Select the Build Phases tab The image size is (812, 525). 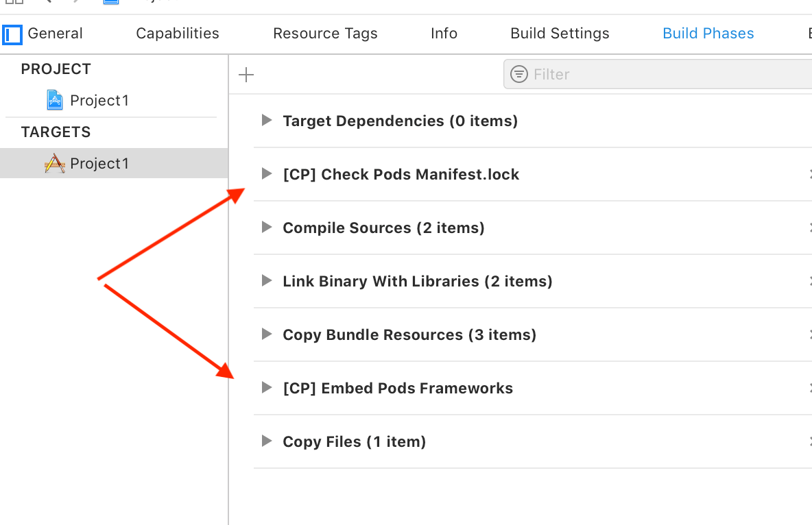[x=708, y=34]
